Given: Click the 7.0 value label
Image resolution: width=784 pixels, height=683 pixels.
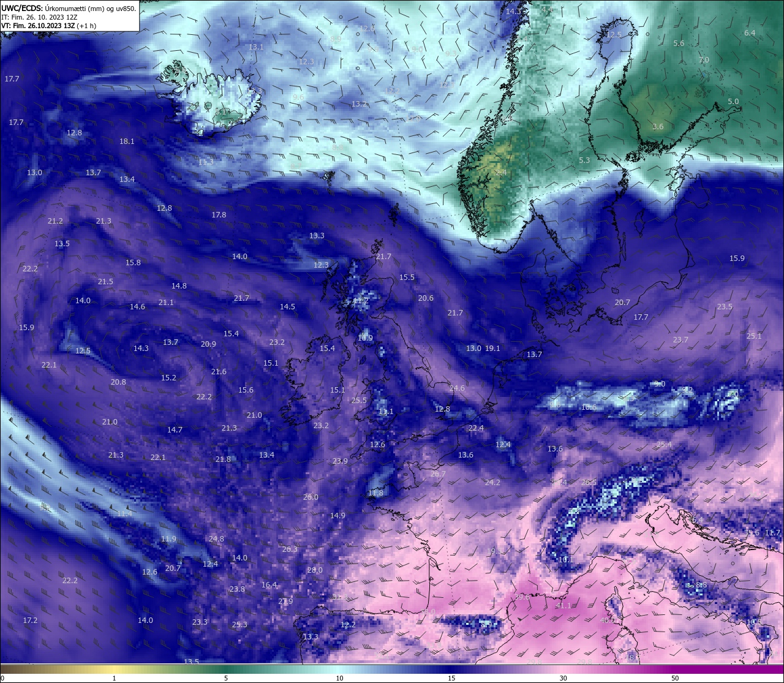Looking at the screenshot, I should [704, 60].
